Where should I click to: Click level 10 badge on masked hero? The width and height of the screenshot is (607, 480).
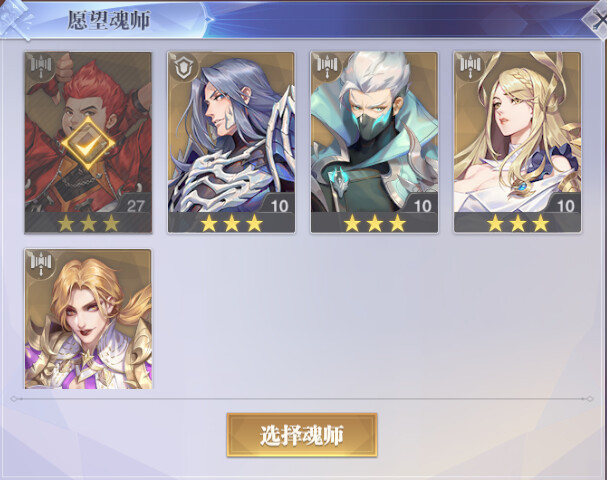[x=422, y=206]
